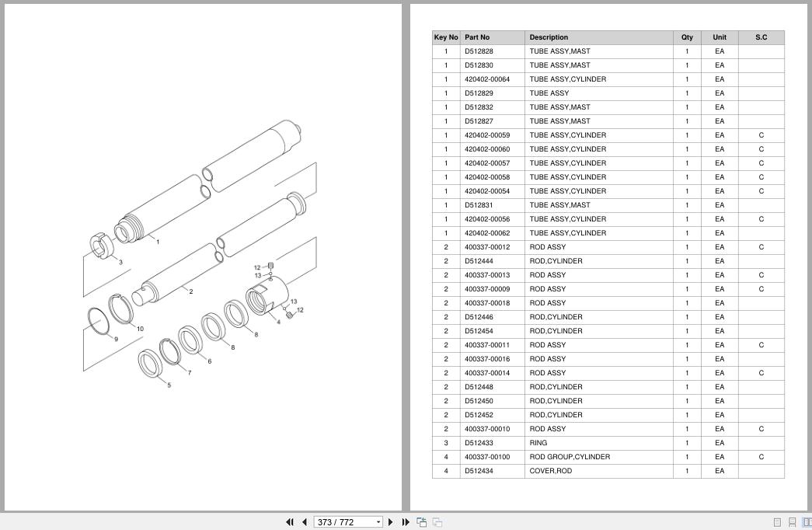Screen dimensions: 812x530
Task: Select part number D512446
Action: (479, 317)
